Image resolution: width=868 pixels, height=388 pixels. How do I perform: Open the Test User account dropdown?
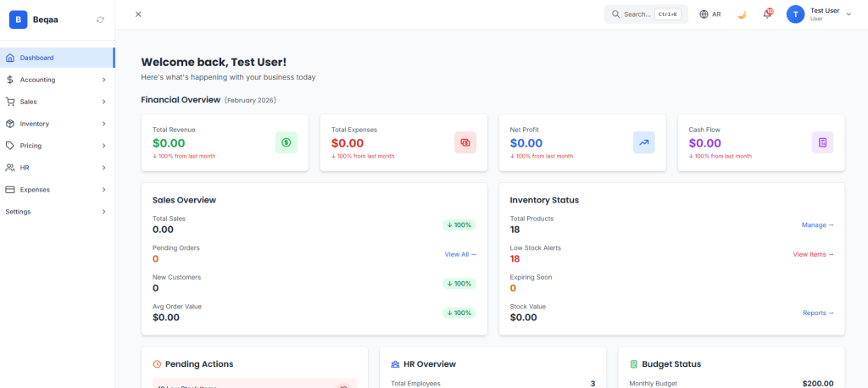tap(819, 14)
